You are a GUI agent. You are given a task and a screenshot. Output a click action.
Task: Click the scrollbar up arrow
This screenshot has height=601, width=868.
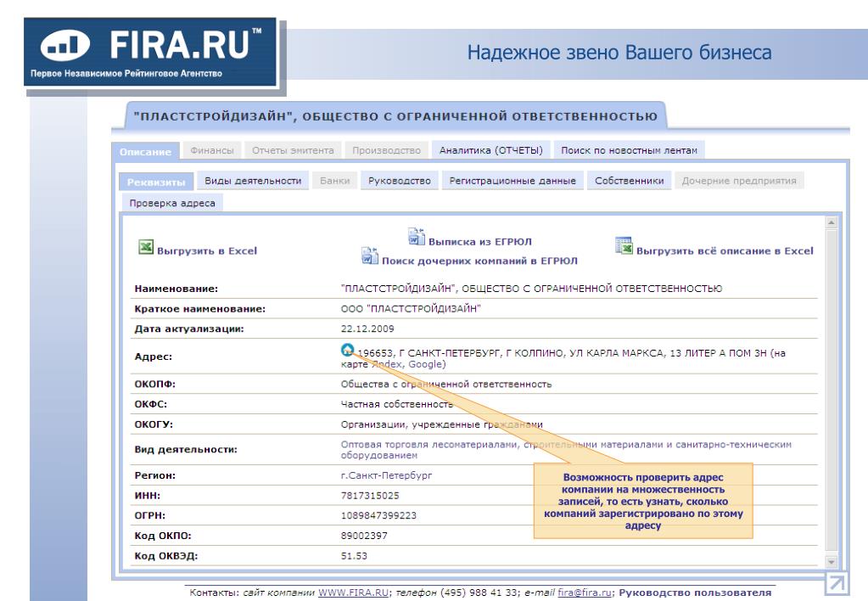point(831,222)
